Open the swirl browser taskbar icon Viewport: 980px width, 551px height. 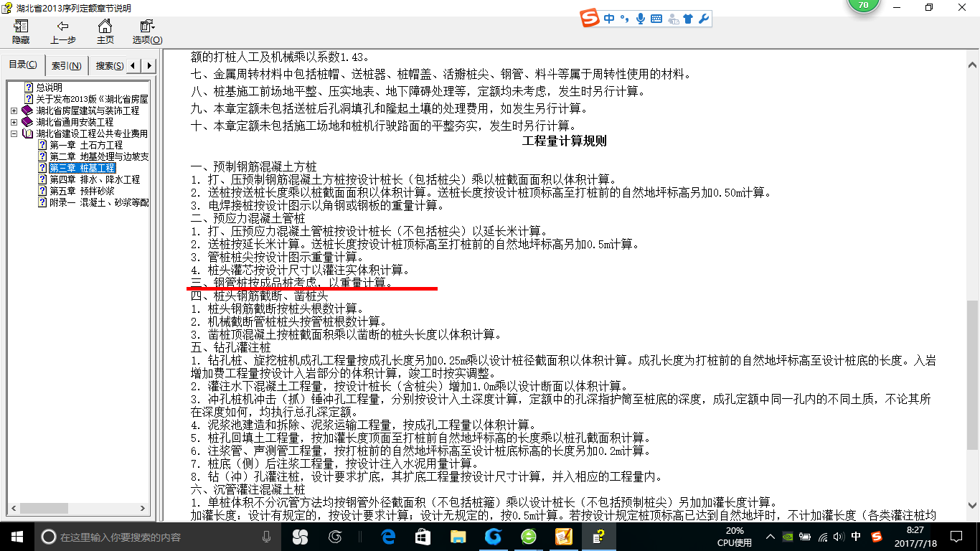[334, 536]
